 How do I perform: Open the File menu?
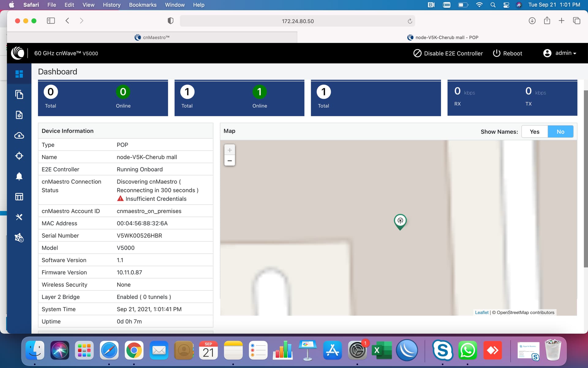coord(51,5)
